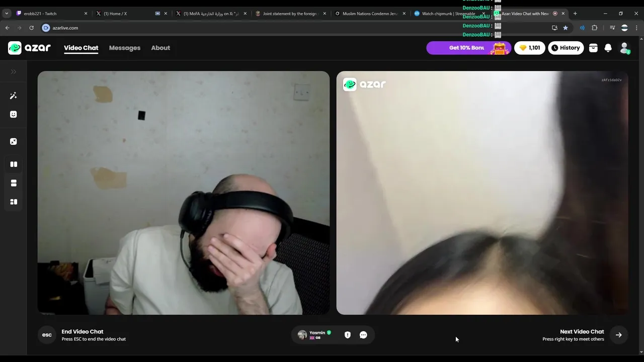Click the blue audio extension icon

(582, 28)
